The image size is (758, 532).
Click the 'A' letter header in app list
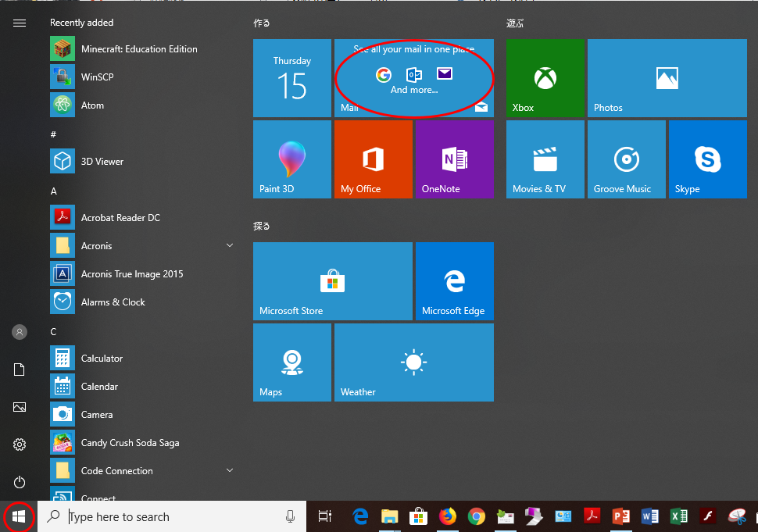click(54, 191)
